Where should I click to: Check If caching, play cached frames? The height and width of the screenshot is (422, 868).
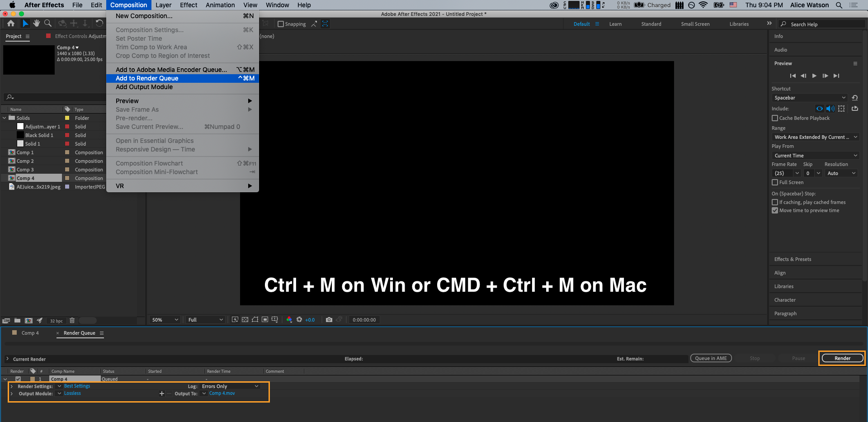[775, 202]
